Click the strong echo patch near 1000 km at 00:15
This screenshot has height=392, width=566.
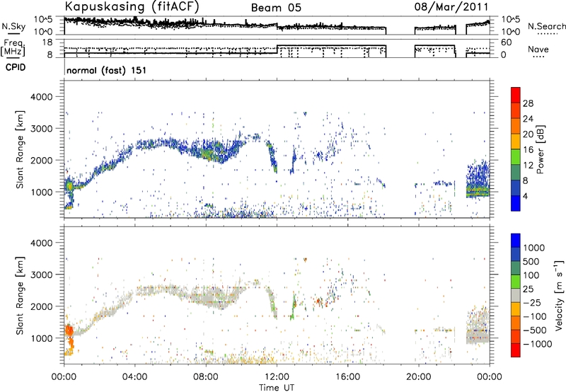69,186
